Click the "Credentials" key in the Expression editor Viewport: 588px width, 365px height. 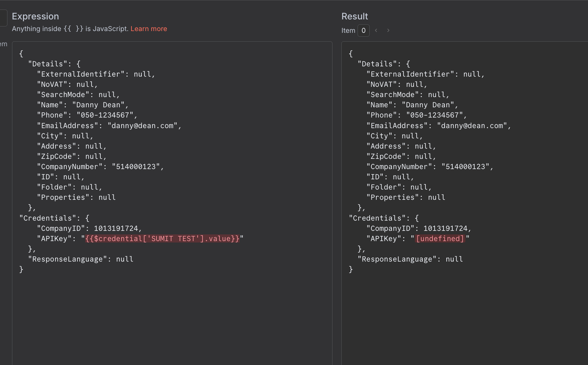[x=47, y=219]
